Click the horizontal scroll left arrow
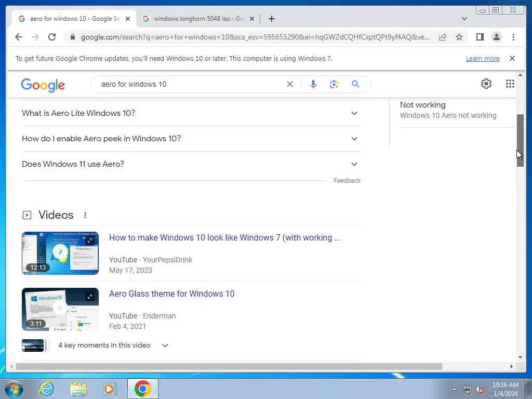 11,366
